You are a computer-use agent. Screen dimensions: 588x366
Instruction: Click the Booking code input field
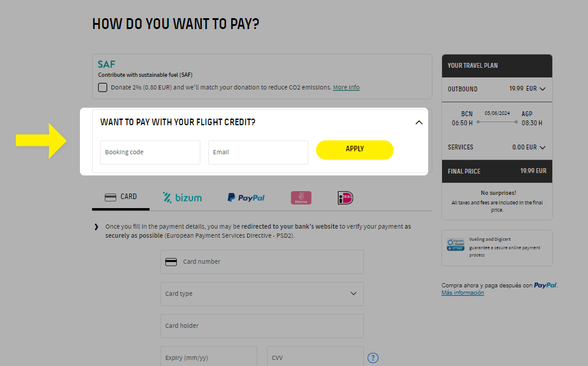coord(150,152)
